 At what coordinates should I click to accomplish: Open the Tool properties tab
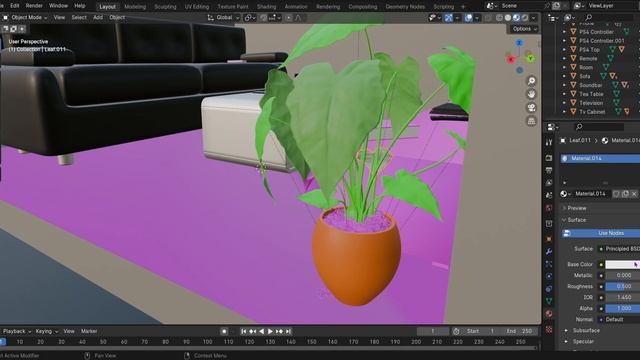click(549, 142)
